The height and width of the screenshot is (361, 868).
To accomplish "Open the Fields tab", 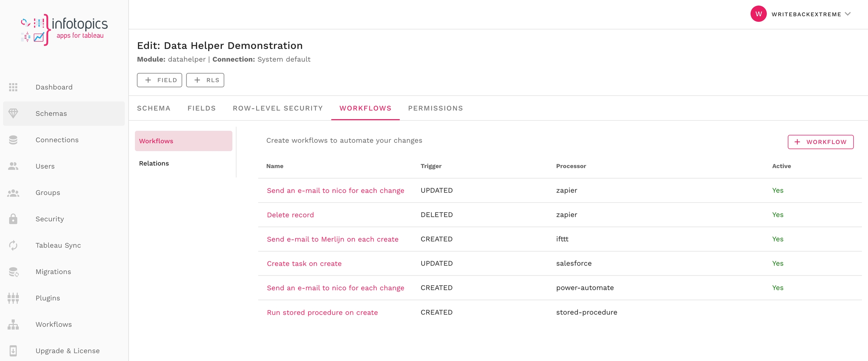I will tap(202, 108).
